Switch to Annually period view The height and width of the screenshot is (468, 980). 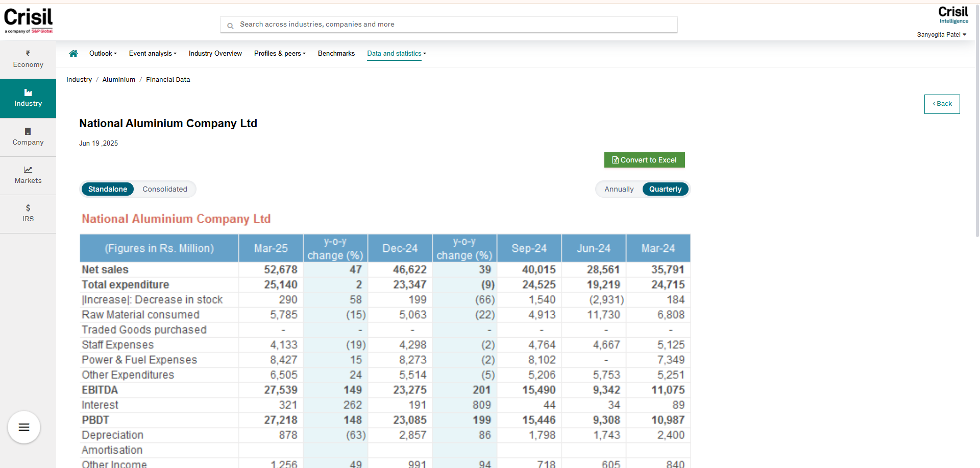tap(619, 189)
